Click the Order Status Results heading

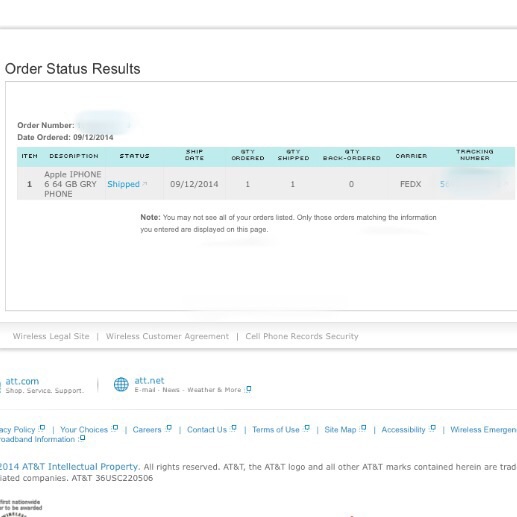click(x=73, y=69)
